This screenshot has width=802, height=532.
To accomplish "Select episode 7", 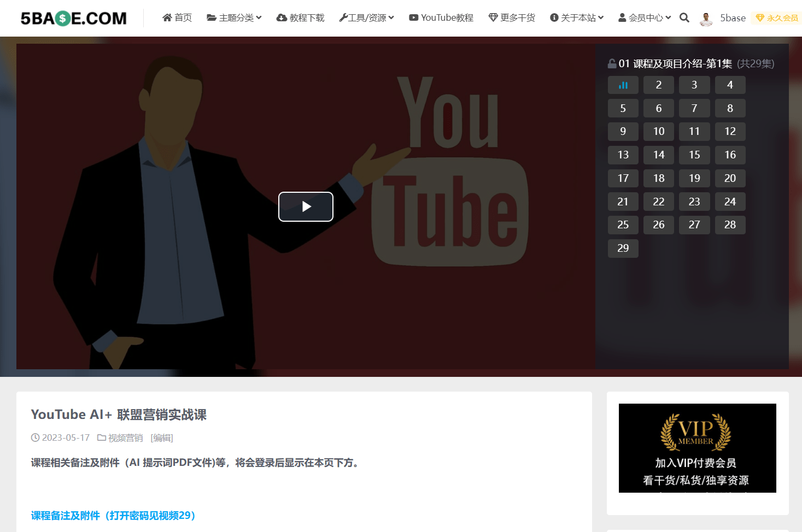I will (x=694, y=109).
